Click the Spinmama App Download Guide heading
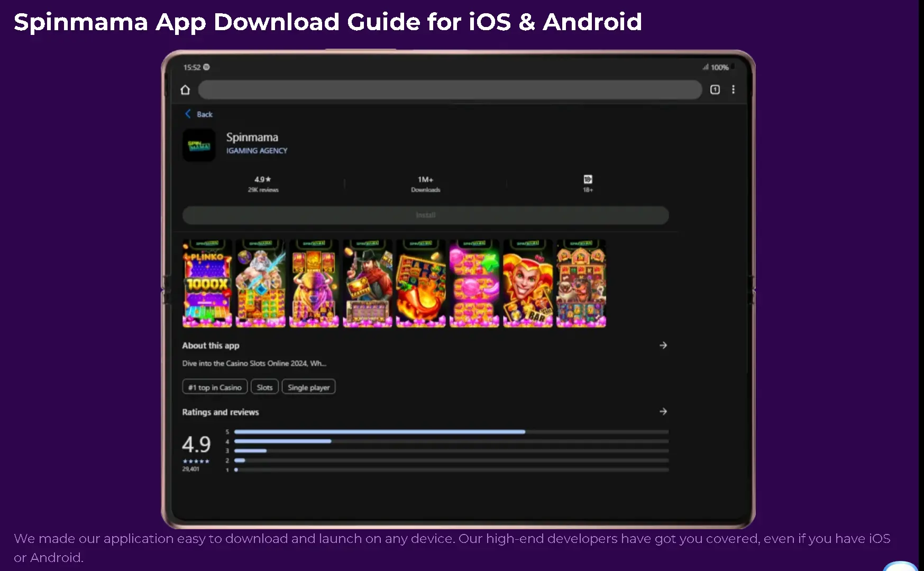This screenshot has width=924, height=571. (x=328, y=22)
